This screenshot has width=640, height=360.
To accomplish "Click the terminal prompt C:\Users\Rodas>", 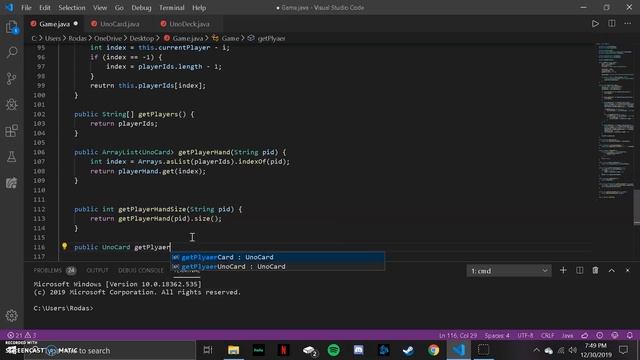I will click(x=63, y=308).
